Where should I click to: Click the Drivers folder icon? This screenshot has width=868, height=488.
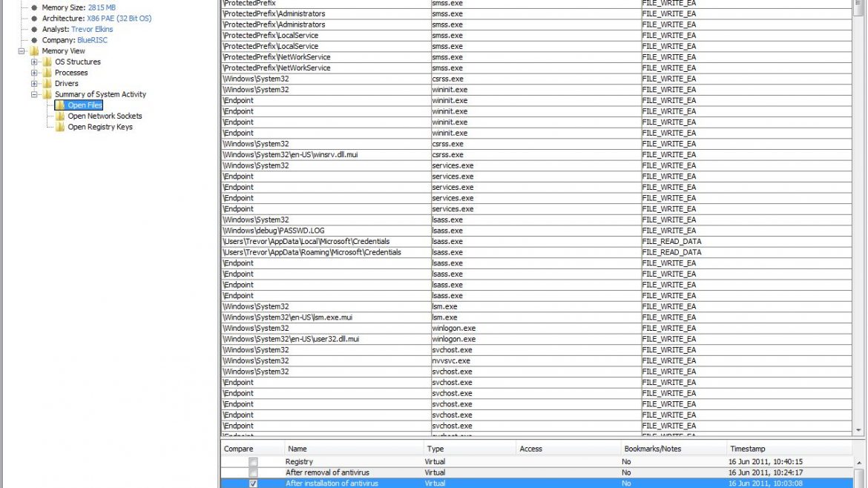point(47,84)
